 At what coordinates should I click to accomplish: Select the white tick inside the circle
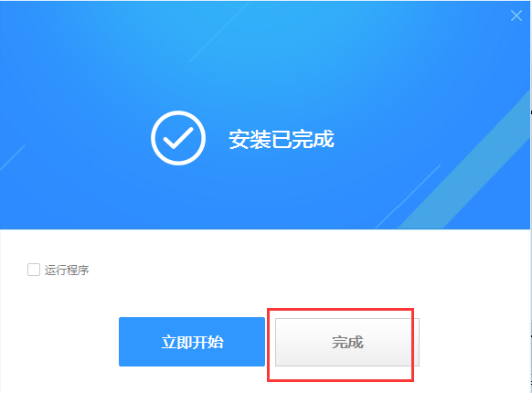(178, 138)
